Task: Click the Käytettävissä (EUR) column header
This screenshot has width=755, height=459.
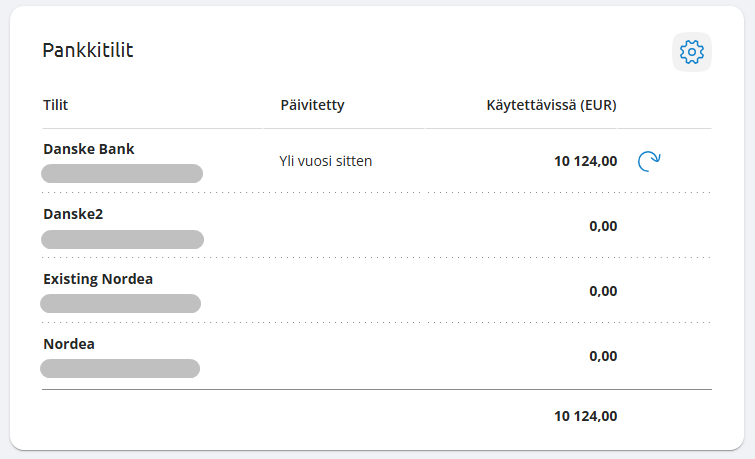Action: pos(551,105)
